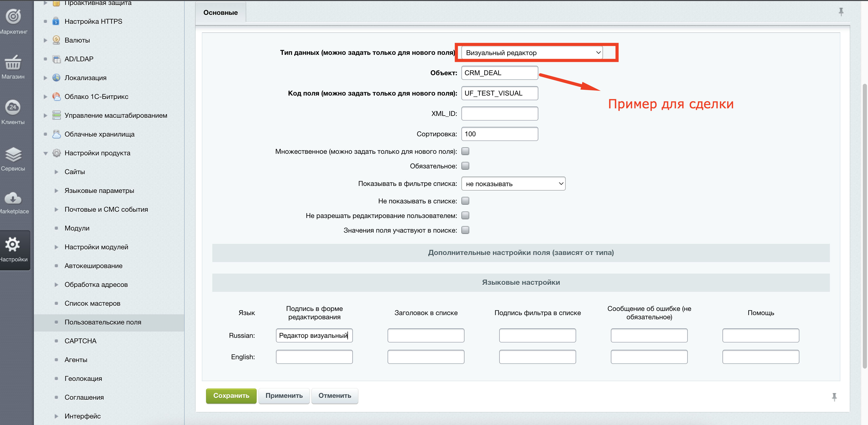Click the Клиенты 24 icon
The width and height of the screenshot is (868, 425).
(x=13, y=107)
